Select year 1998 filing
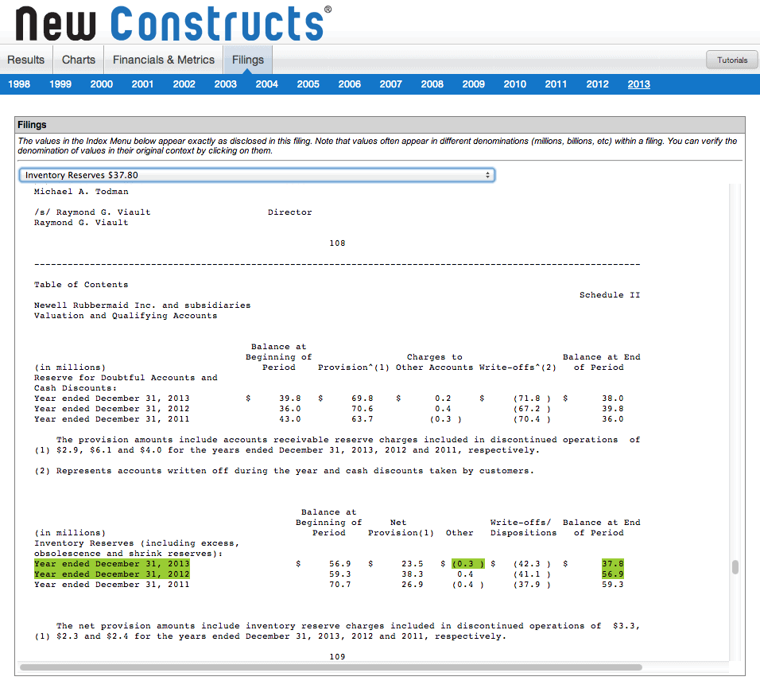This screenshot has width=760, height=700. 19,84
